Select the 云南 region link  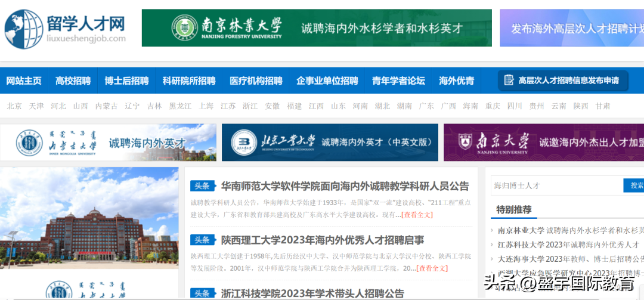pos(559,106)
